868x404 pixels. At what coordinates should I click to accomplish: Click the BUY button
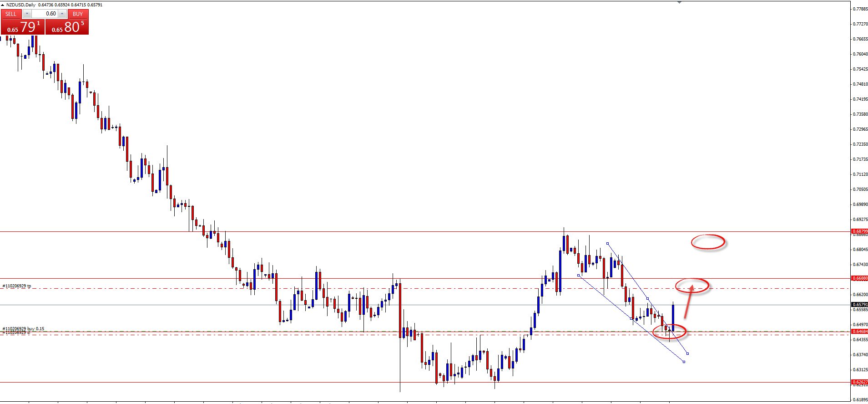point(78,14)
